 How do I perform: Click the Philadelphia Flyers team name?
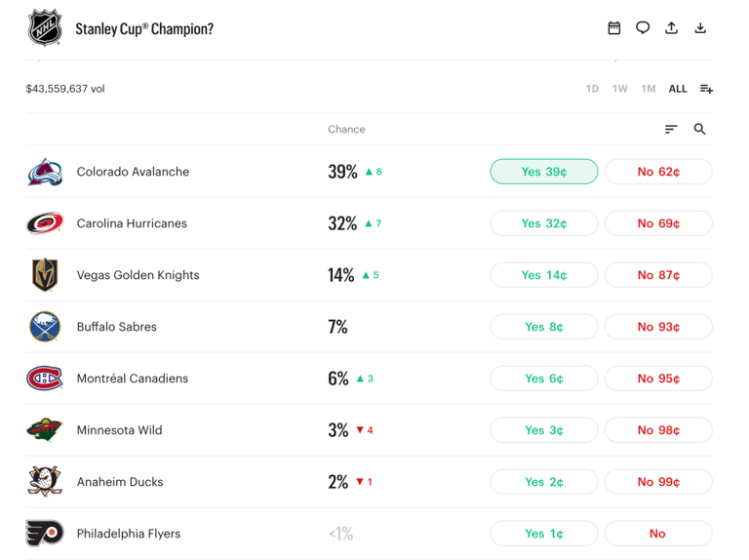tap(129, 534)
